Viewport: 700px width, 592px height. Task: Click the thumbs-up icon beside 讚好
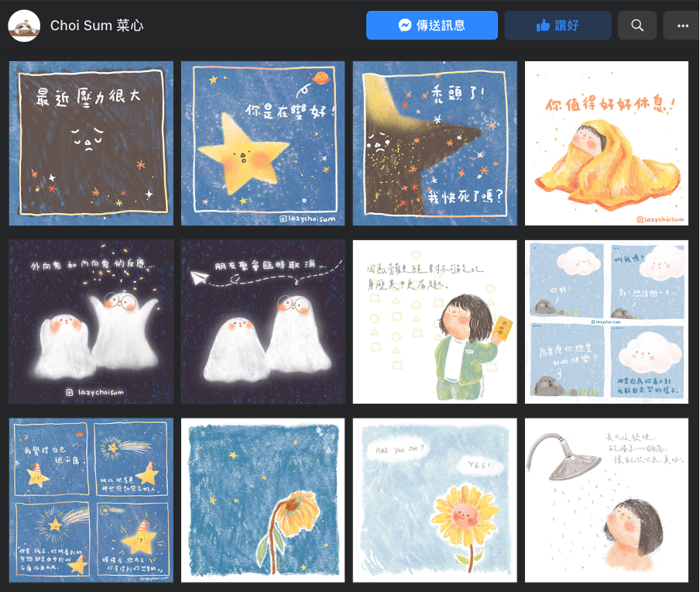coord(543,26)
